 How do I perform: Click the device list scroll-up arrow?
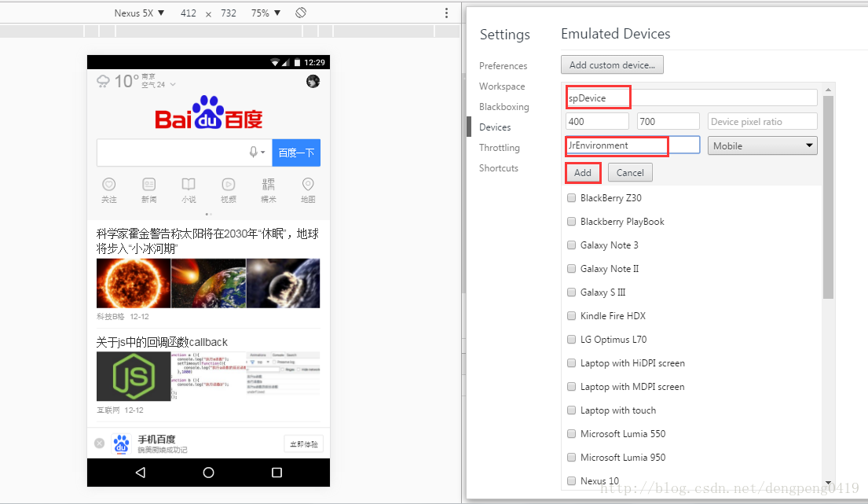(x=828, y=90)
